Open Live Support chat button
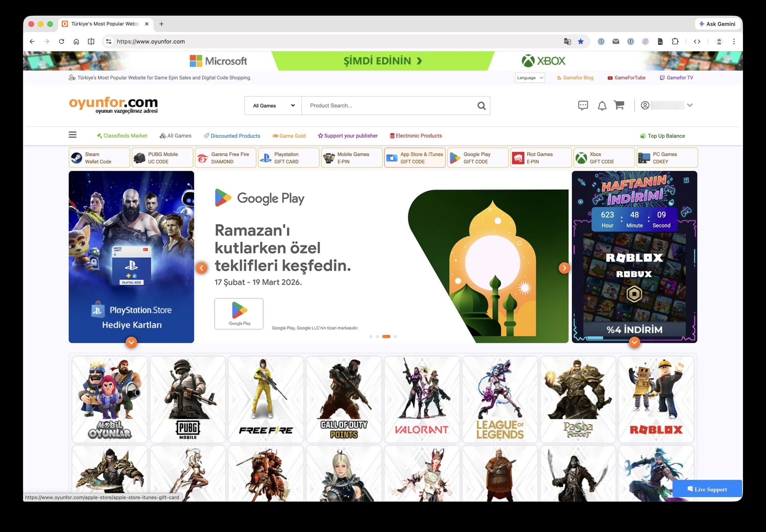The width and height of the screenshot is (766, 532). pyautogui.click(x=707, y=489)
